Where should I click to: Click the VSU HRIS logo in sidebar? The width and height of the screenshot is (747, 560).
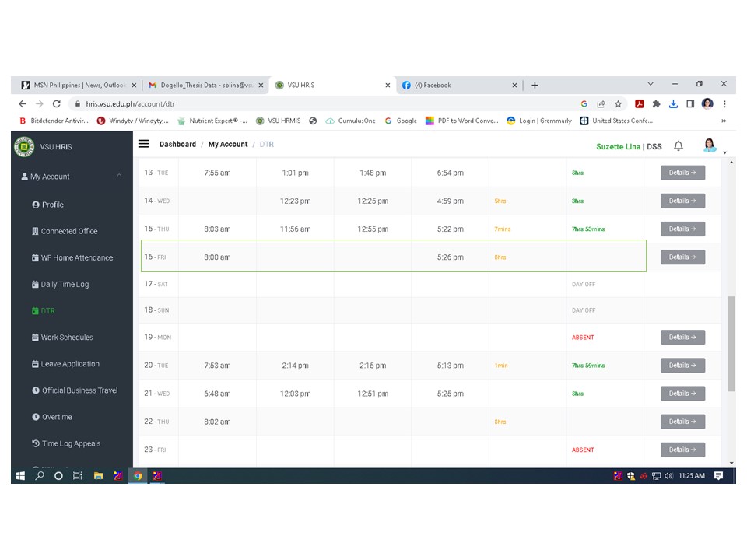click(x=25, y=146)
